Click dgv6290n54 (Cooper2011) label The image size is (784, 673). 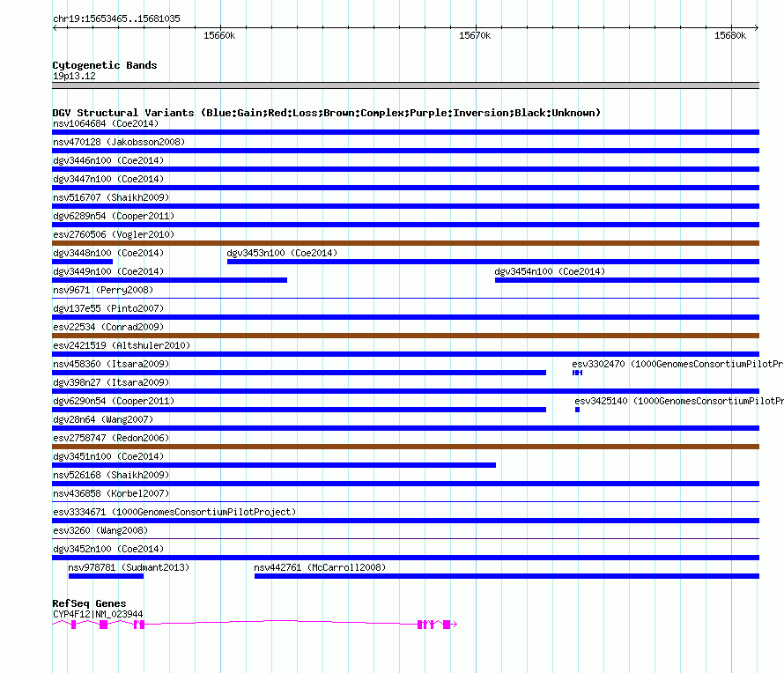[114, 401]
